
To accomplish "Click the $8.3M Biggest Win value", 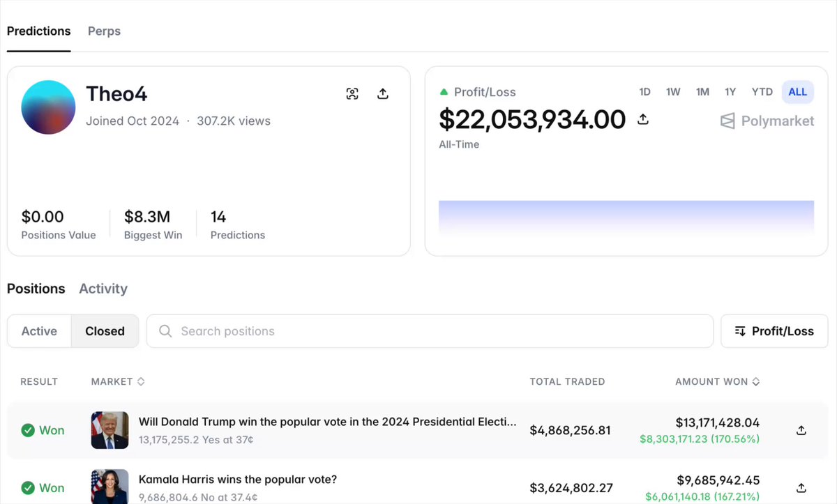I will (147, 217).
